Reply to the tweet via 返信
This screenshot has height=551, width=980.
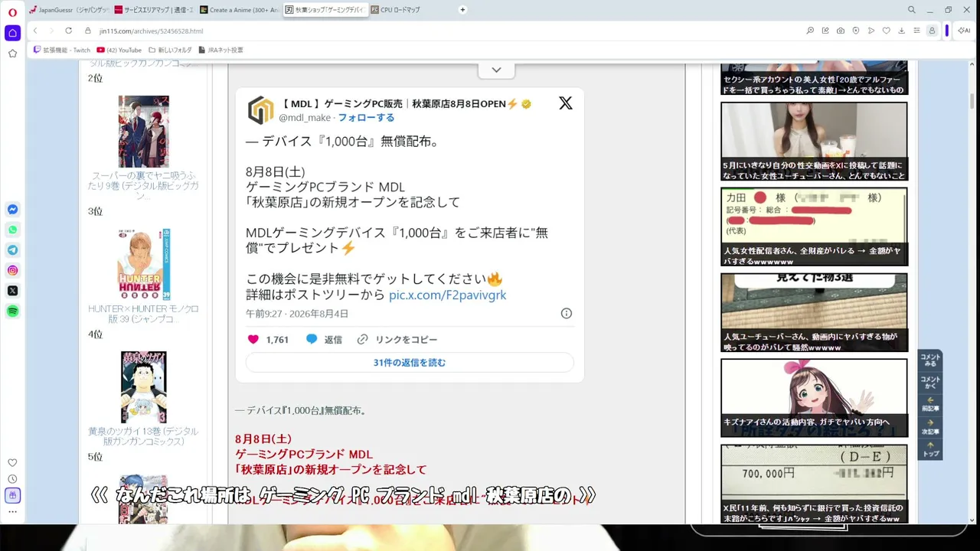coord(324,339)
